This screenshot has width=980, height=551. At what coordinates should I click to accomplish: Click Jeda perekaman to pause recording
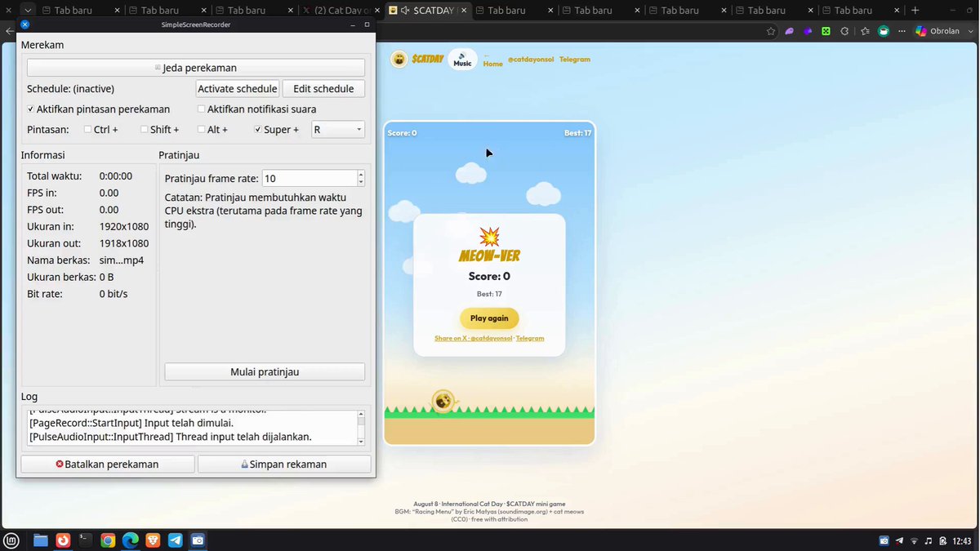coord(196,68)
